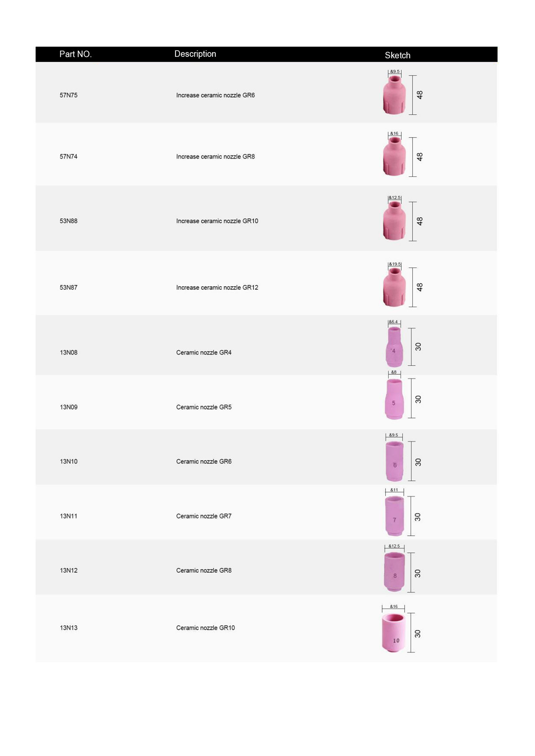Select part number 13N08
Viewport: 535px width, 756px height.
(68, 353)
